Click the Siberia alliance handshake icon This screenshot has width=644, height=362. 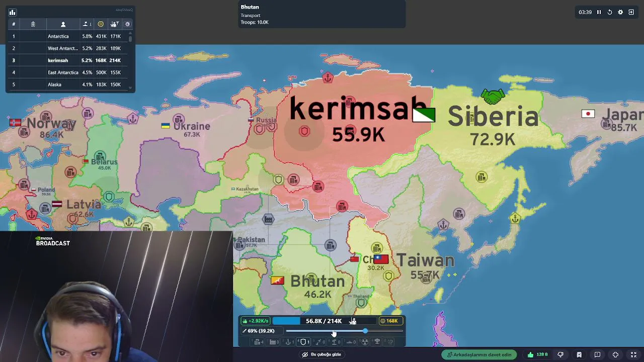tap(493, 96)
